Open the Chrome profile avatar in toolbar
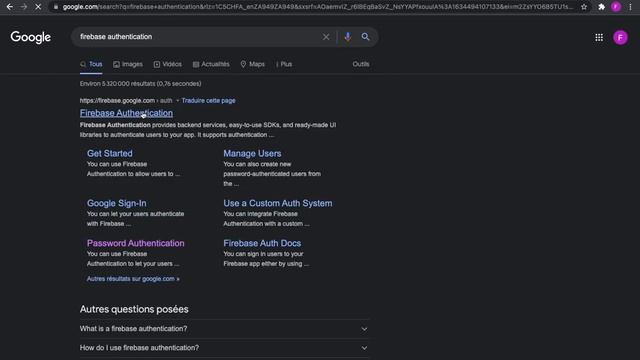The image size is (640, 360). (616, 7)
